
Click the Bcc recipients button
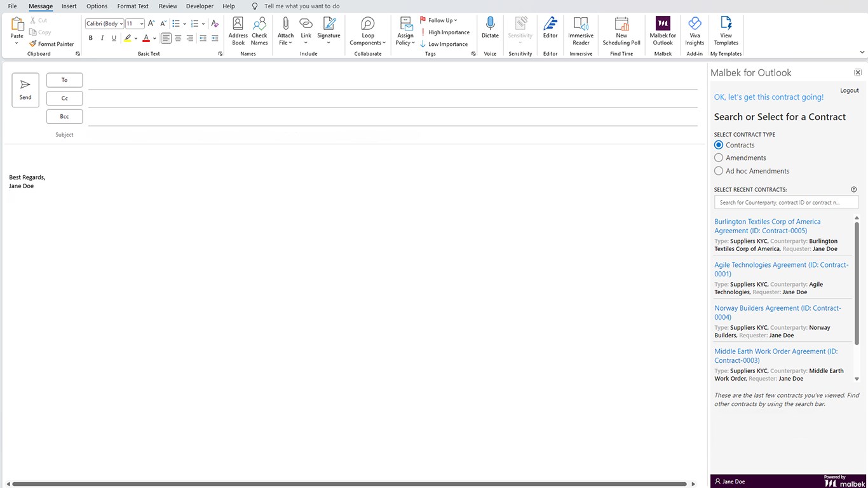(x=64, y=117)
